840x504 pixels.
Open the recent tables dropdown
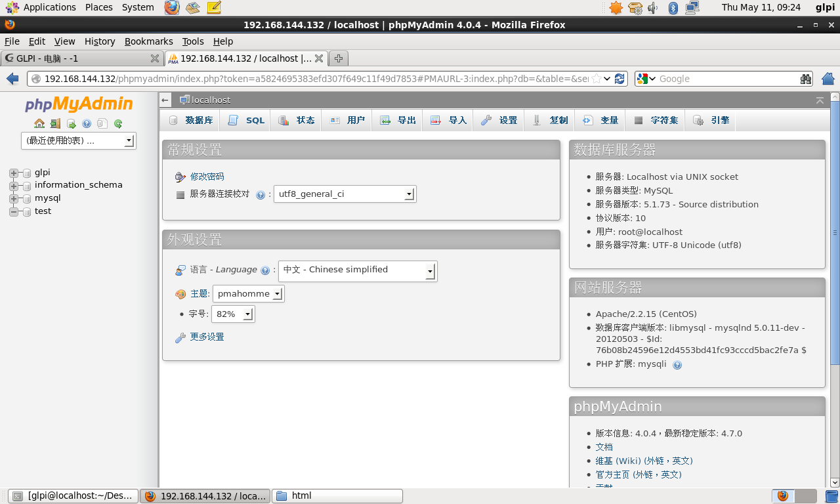pos(79,140)
